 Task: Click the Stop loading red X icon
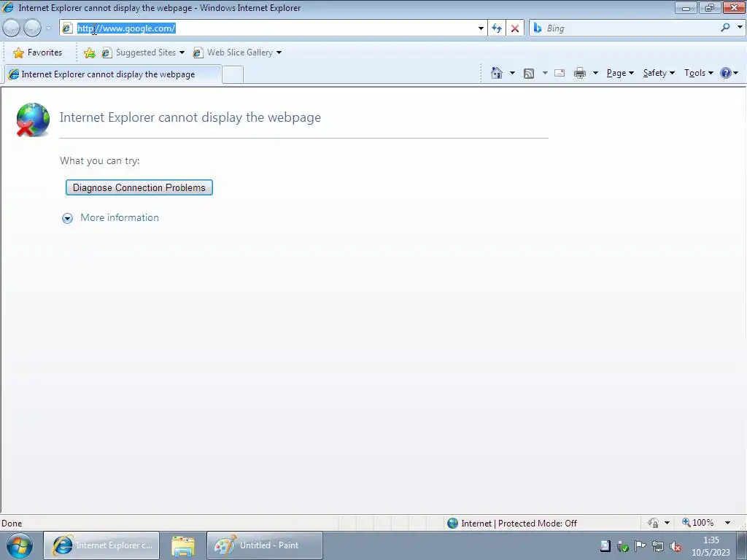click(x=514, y=28)
